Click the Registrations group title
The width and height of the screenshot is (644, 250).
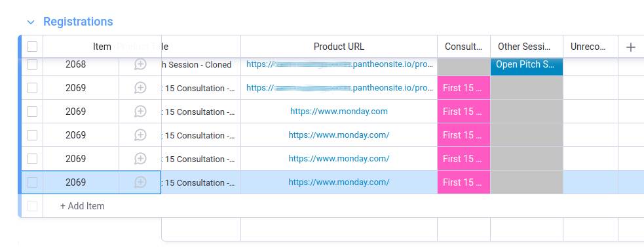pos(78,22)
